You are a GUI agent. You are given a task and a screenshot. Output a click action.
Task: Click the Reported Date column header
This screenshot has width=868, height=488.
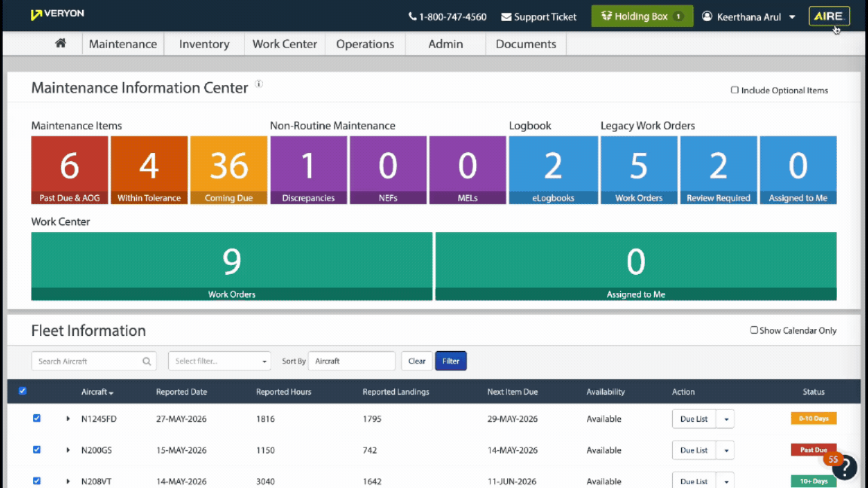click(x=182, y=392)
